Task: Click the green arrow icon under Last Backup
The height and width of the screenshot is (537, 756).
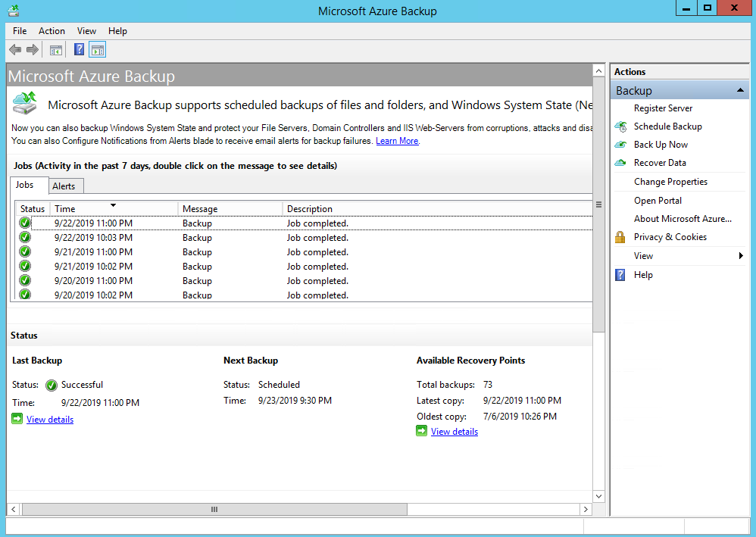Action: pyautogui.click(x=17, y=418)
